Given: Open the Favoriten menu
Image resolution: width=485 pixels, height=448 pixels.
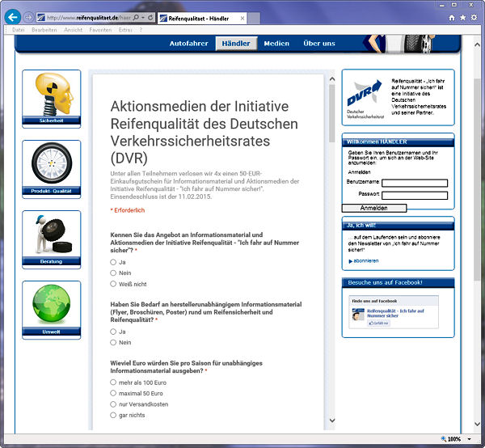Looking at the screenshot, I should point(100,30).
